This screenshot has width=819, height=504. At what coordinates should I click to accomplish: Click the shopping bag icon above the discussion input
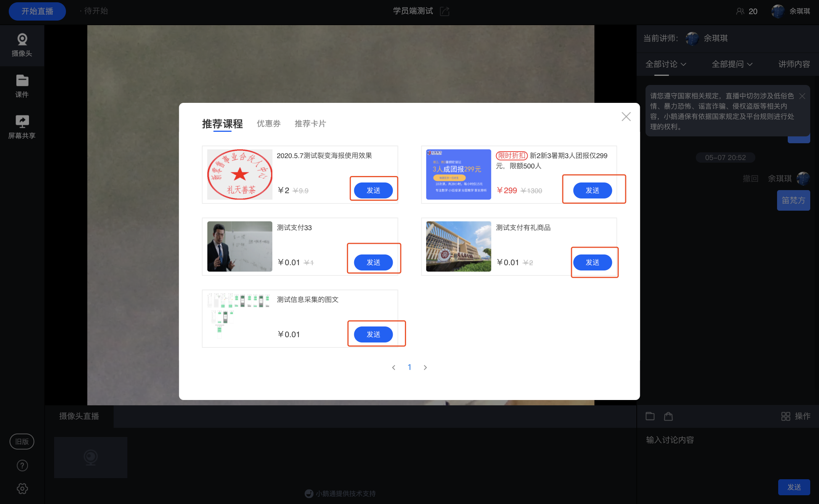(x=668, y=416)
